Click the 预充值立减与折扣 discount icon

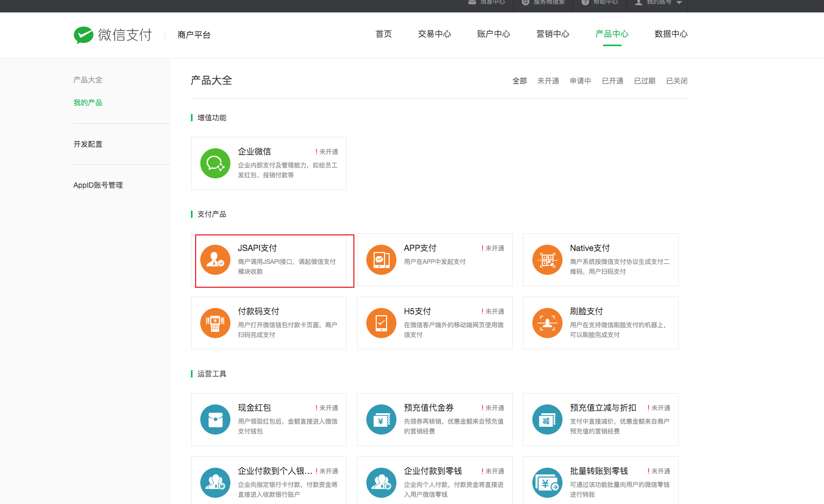pos(547,419)
